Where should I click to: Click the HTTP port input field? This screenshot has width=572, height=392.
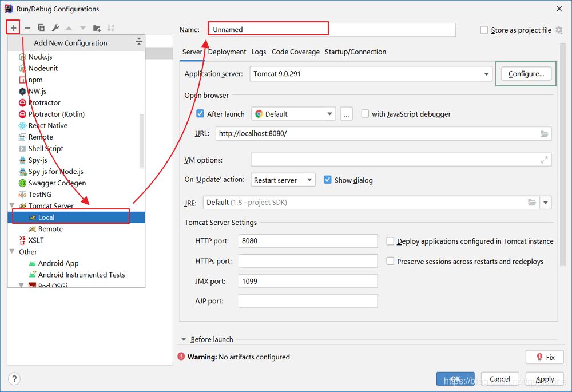308,241
